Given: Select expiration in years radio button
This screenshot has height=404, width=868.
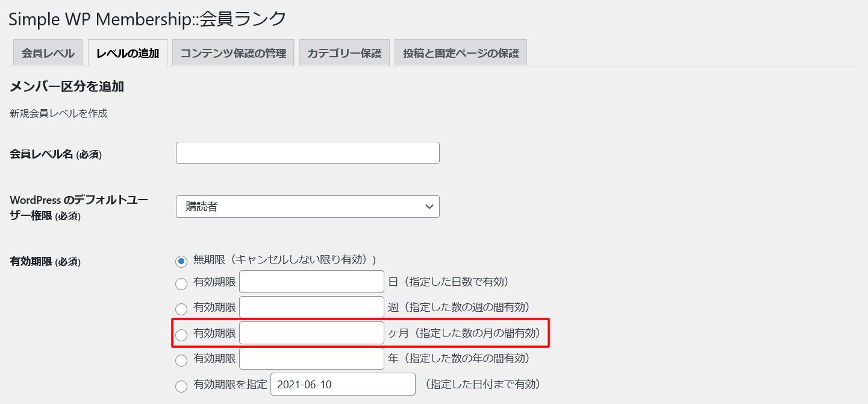Looking at the screenshot, I should click(181, 358).
